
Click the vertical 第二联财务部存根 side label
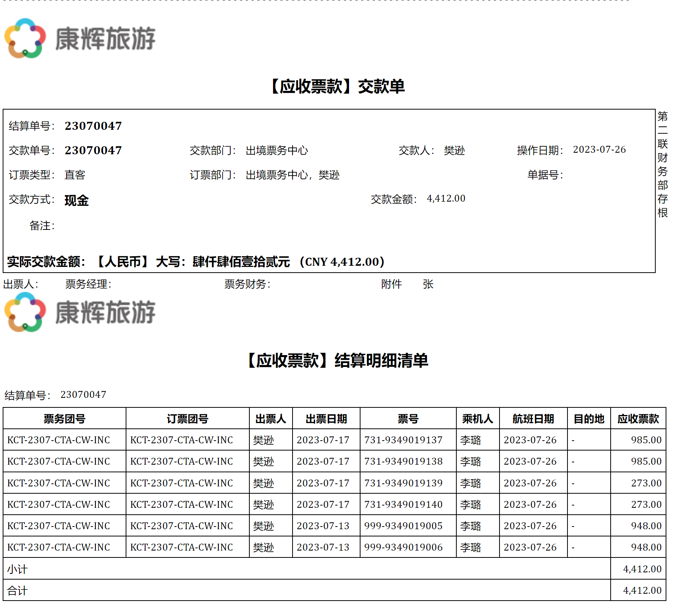(663, 164)
